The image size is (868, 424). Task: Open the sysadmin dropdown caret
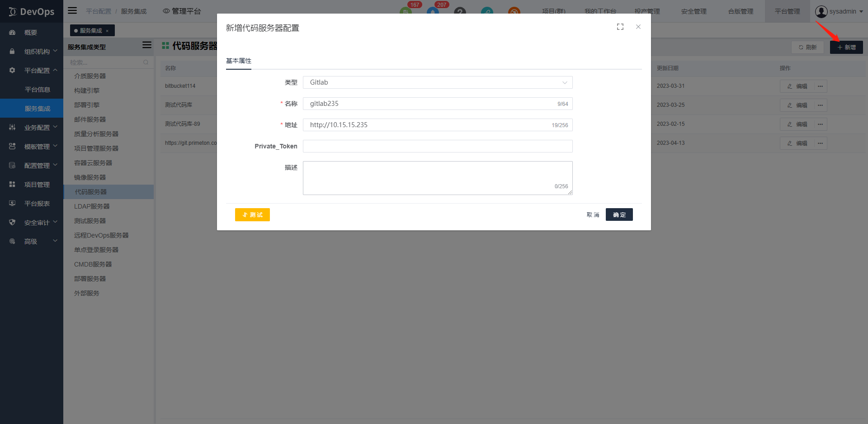point(861,12)
